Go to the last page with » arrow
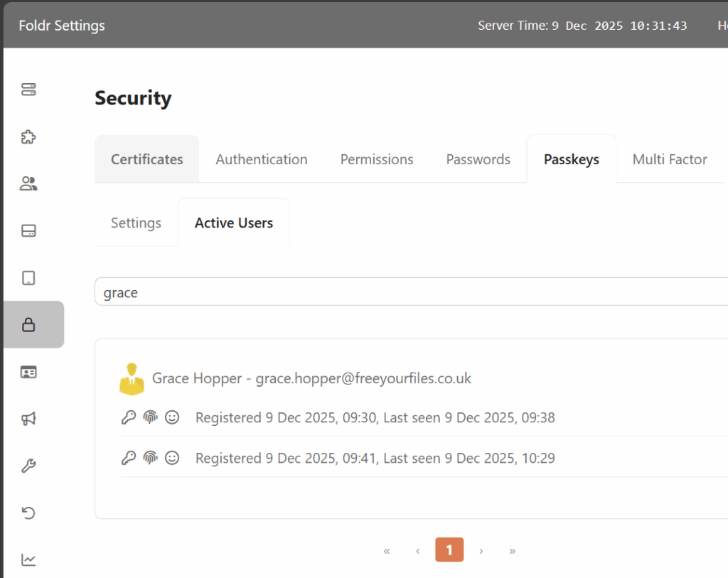Image resolution: width=728 pixels, height=578 pixels. 513,550
